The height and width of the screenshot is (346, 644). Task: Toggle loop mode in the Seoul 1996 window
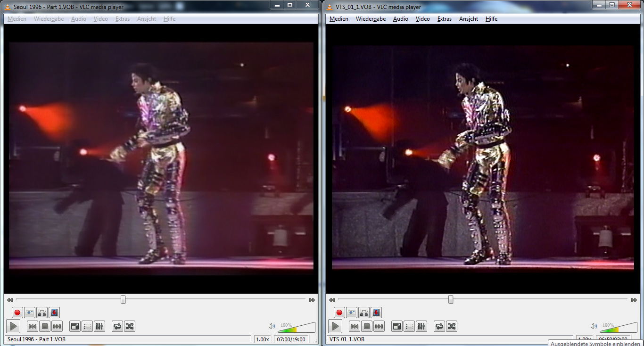point(117,326)
